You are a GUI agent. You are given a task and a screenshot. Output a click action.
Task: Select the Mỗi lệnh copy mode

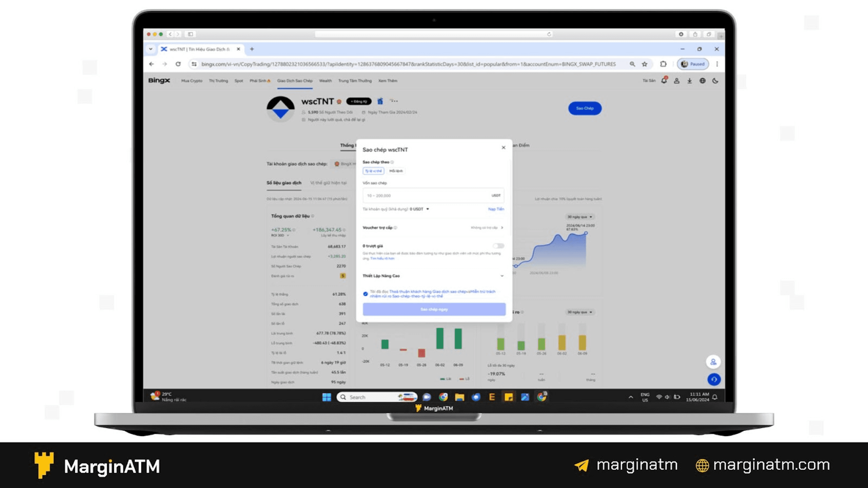point(396,171)
